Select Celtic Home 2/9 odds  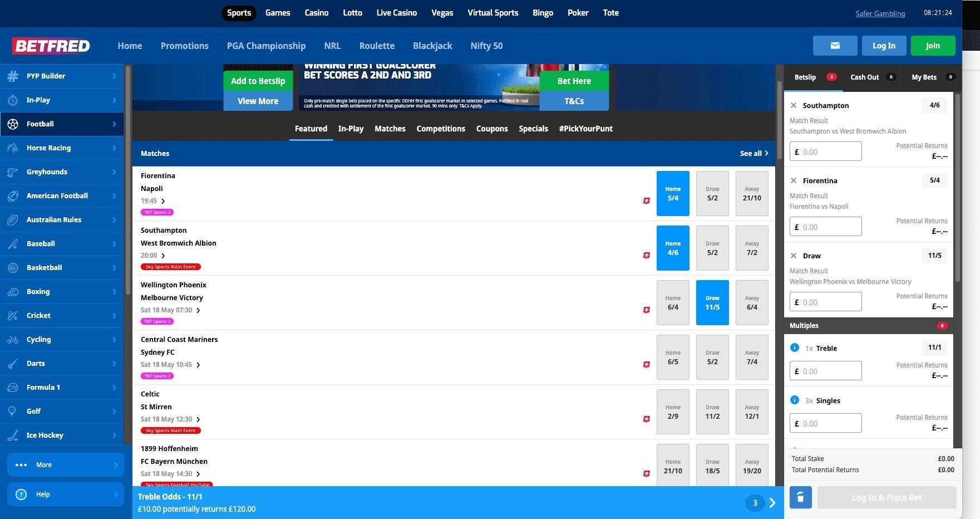pos(673,412)
